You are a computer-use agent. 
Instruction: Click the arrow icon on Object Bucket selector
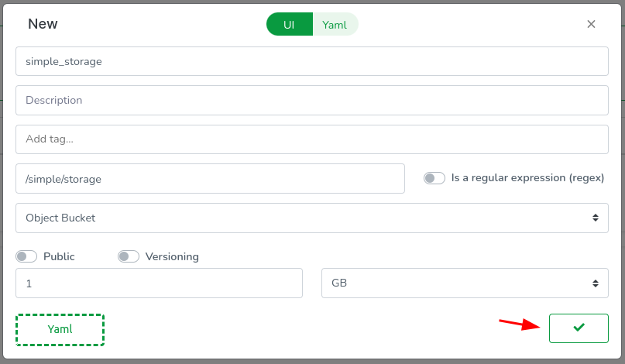[595, 218]
